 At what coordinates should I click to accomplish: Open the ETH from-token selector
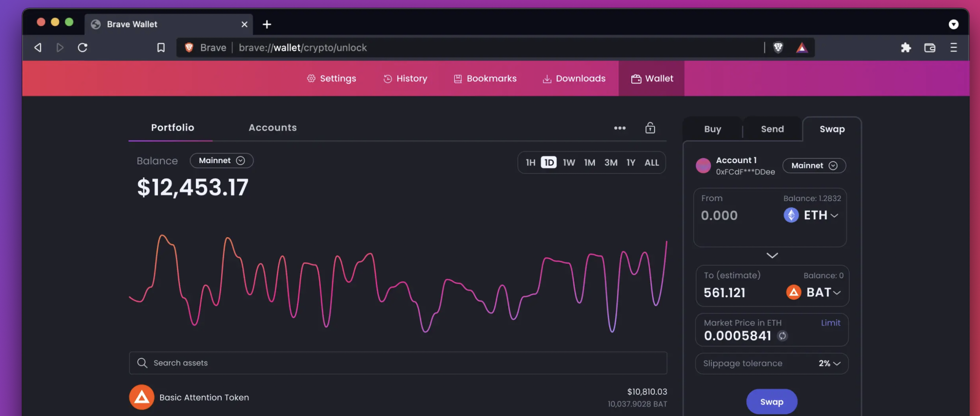click(811, 215)
